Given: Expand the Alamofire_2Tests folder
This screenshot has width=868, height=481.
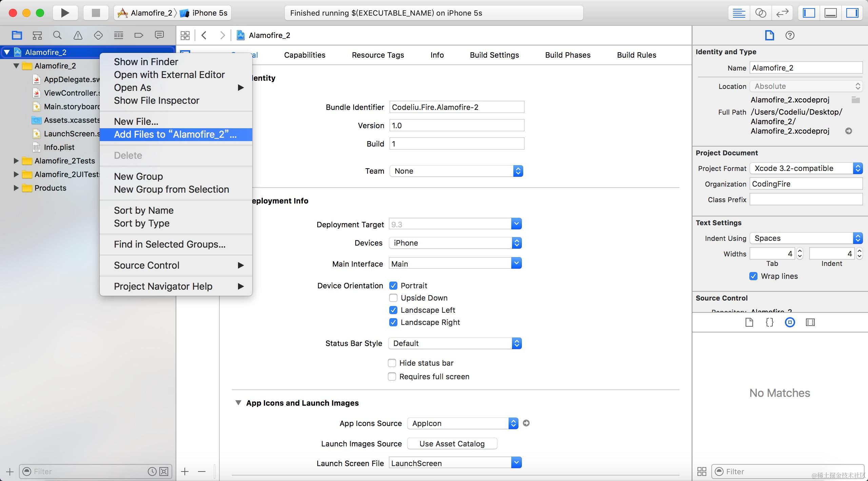Looking at the screenshot, I should 16,161.
